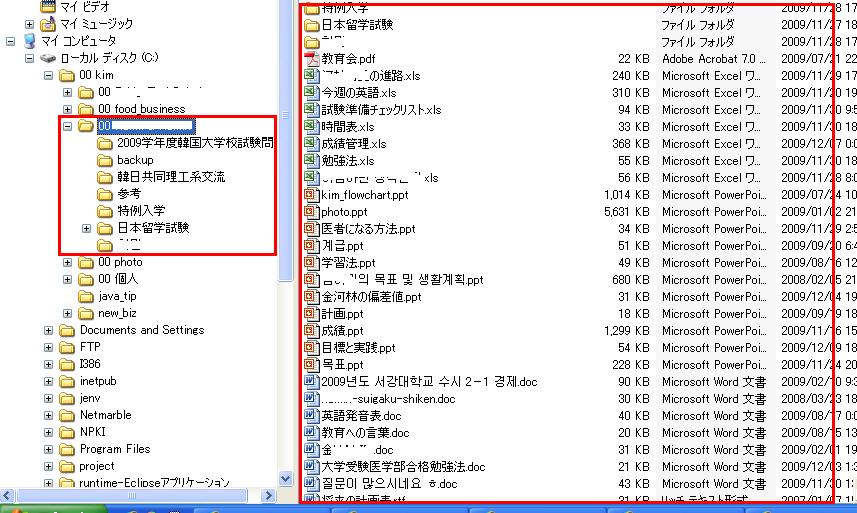Screen dimensions: 857x513
Task: Click the Excel icon for 時間表.xls
Action: pyautogui.click(x=310, y=127)
